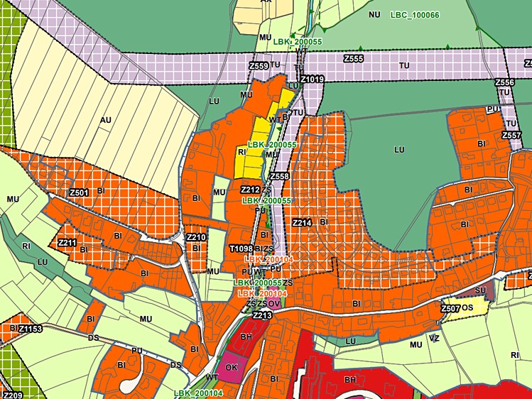Click the Z501 zone label

pos(79,193)
